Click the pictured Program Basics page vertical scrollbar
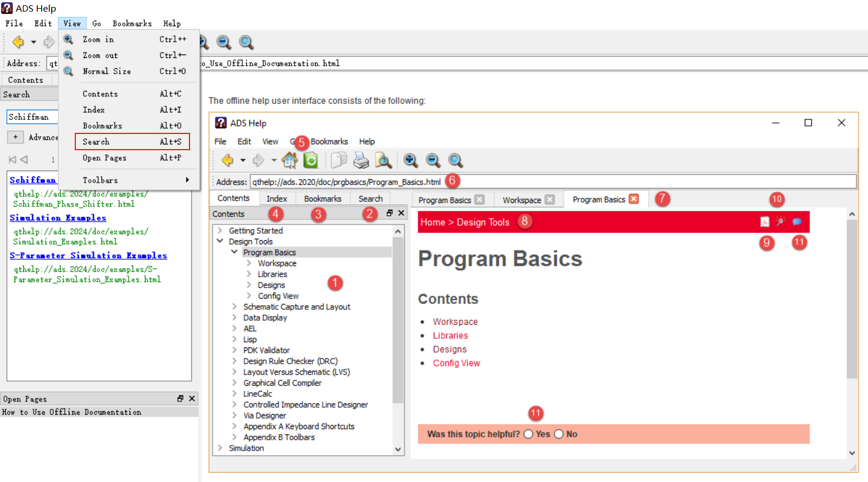The height and width of the screenshot is (482, 868). click(852, 334)
